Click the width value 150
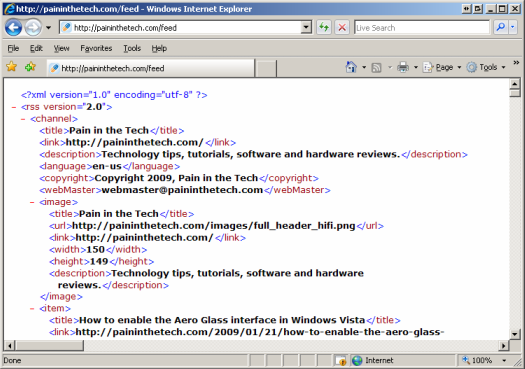Image resolution: width=525 pixels, height=369 pixels. tap(95, 249)
